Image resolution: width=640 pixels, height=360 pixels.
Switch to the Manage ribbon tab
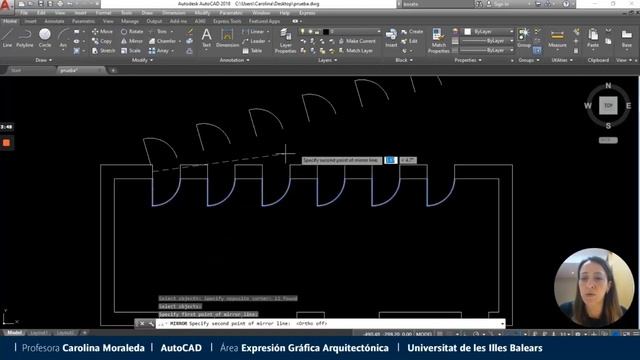coord(130,21)
